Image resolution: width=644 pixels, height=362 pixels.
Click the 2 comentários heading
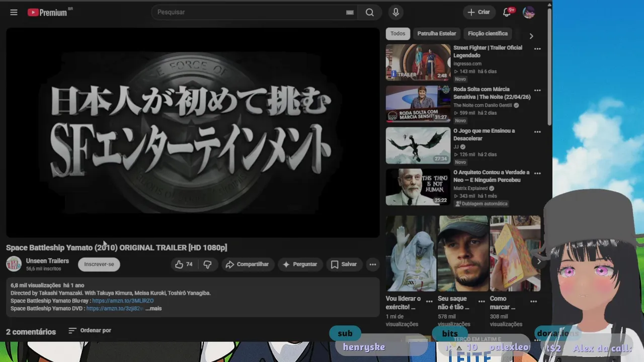coord(31,332)
